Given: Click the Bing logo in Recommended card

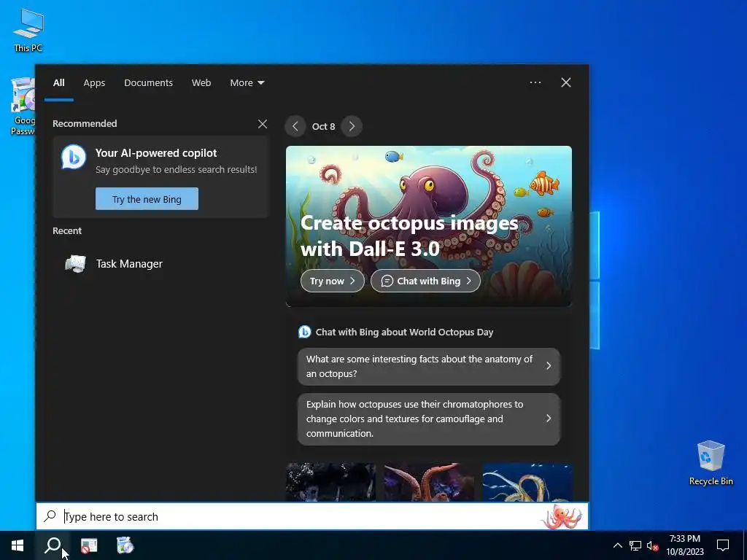Looking at the screenshot, I should [x=74, y=157].
